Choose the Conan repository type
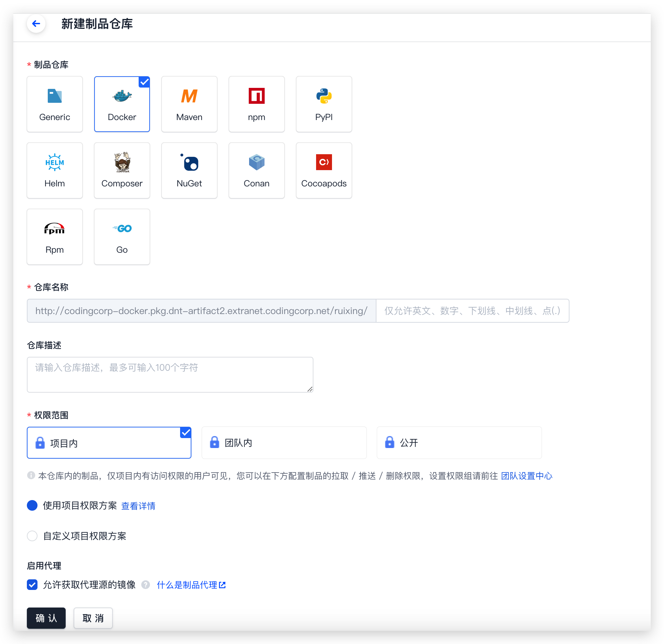The width and height of the screenshot is (664, 644). point(256,170)
